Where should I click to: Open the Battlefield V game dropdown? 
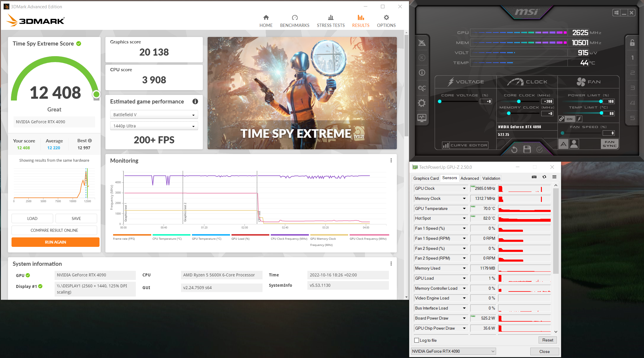coord(154,115)
